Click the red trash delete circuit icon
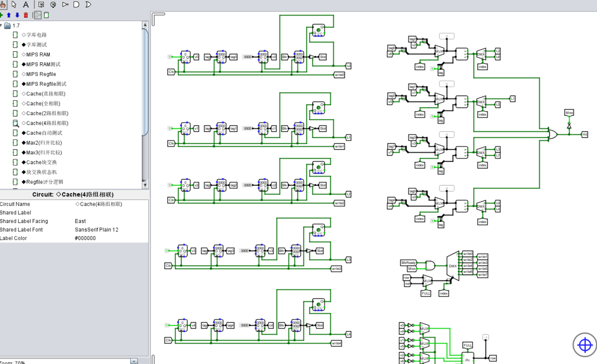Image resolution: width=597 pixels, height=364 pixels. (x=26, y=15)
